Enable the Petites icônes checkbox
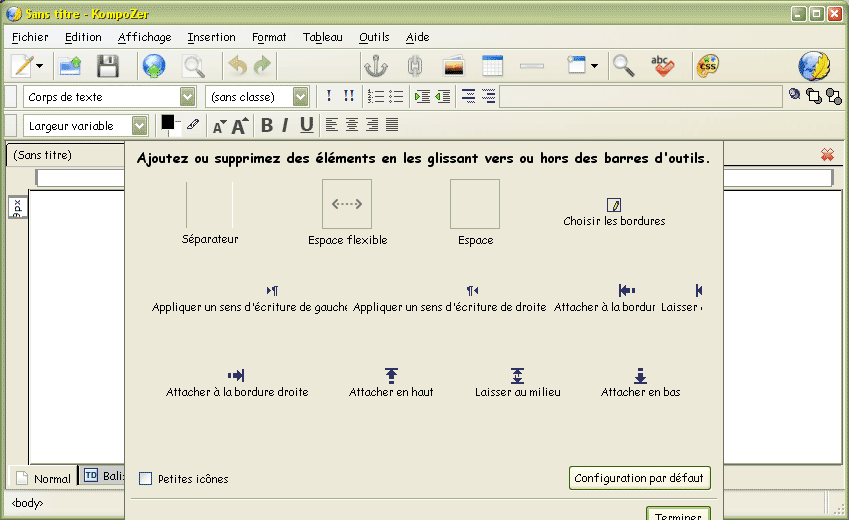The height and width of the screenshot is (520, 849). (146, 479)
